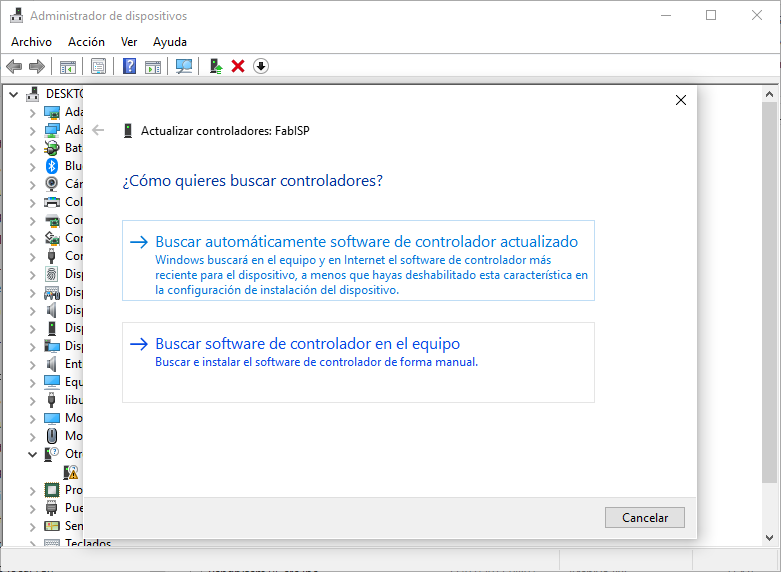Select the HID gamepad keyboard icon row

pyautogui.click(x=52, y=292)
